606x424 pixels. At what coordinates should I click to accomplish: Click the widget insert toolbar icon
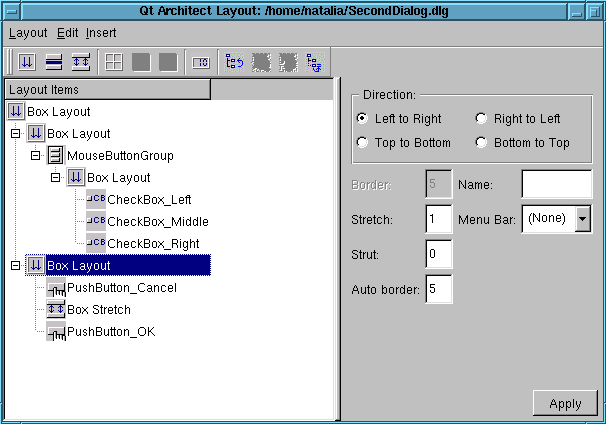click(x=201, y=62)
